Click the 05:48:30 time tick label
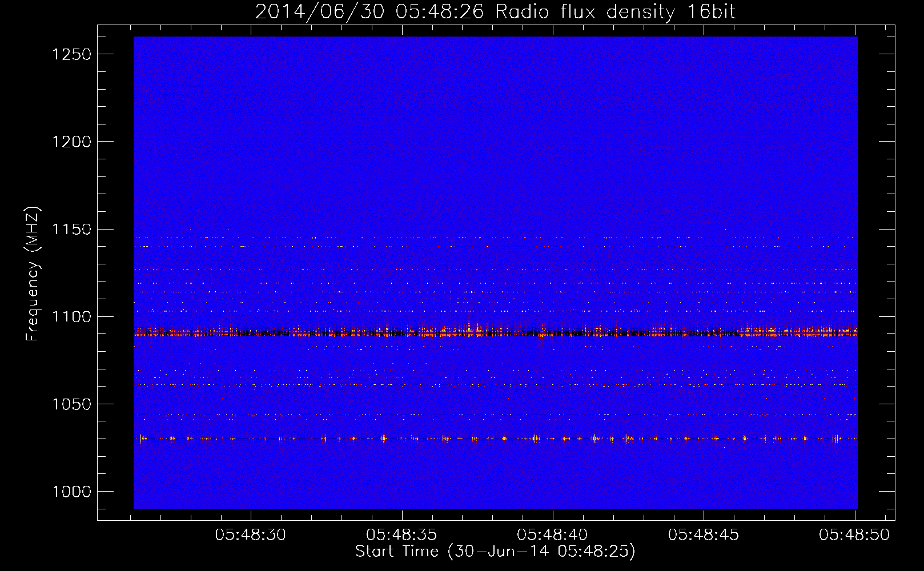This screenshot has width=924, height=571. coord(251,534)
